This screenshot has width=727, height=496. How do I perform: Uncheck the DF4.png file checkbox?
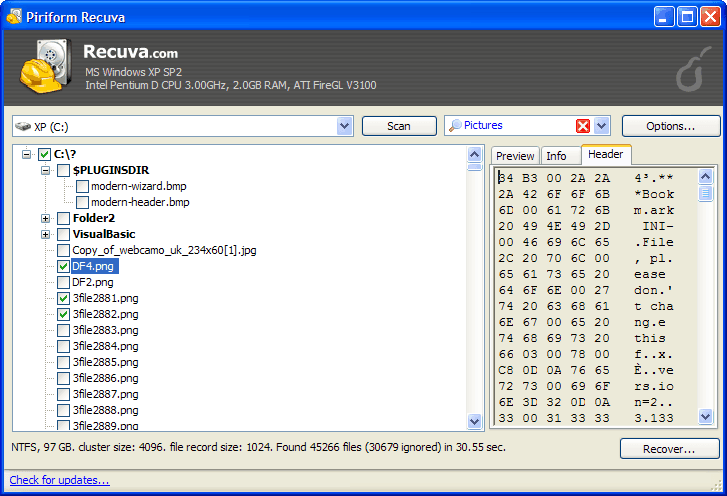click(x=64, y=266)
